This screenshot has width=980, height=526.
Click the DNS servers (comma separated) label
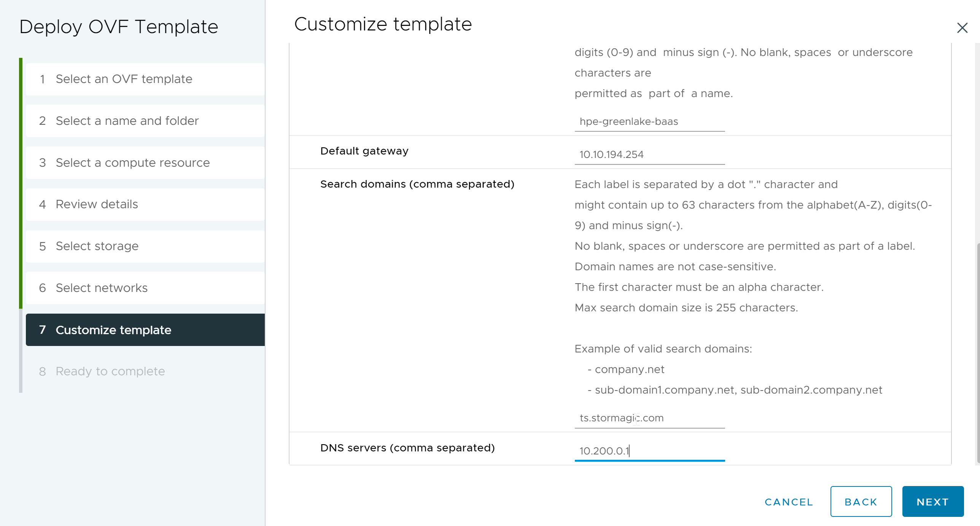(x=407, y=448)
